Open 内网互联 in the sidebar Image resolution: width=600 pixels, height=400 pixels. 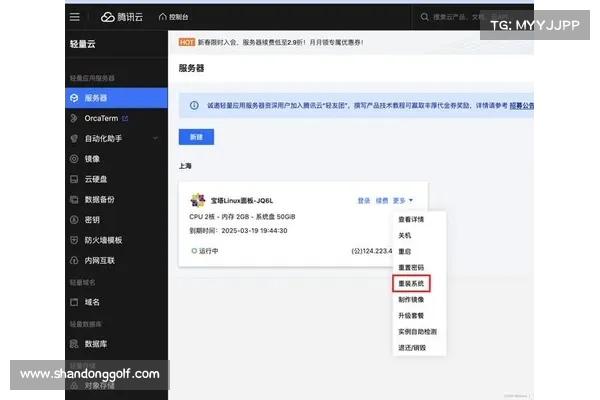pos(99,260)
